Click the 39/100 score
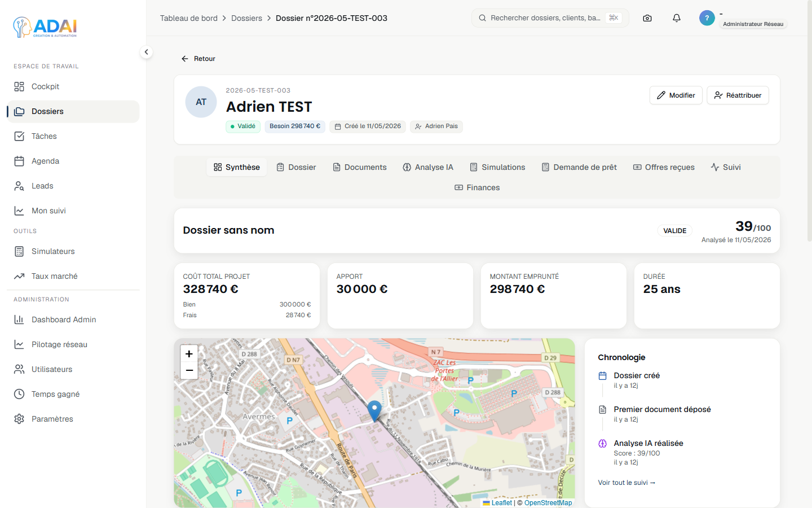This screenshot has width=812, height=508. 753,226
